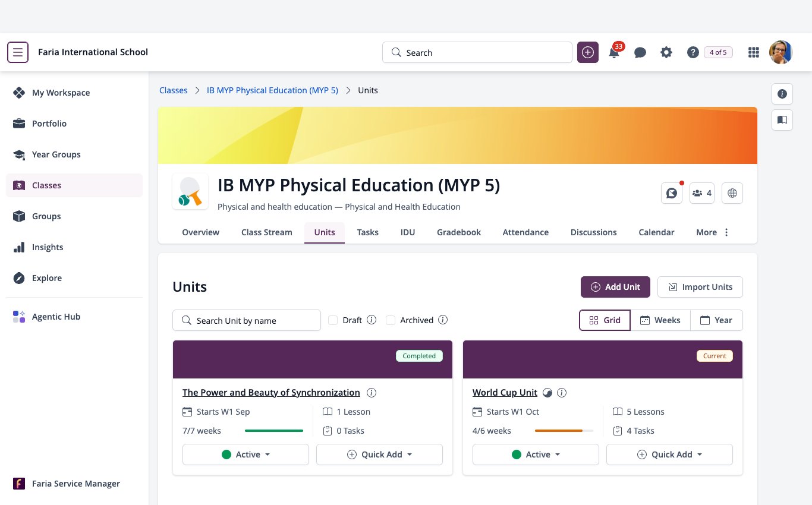Click the Current status badge
812x505 pixels.
[x=715, y=356]
